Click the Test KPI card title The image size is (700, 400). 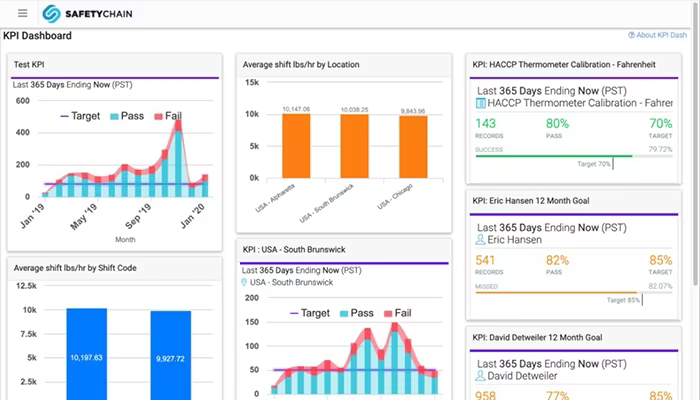click(29, 65)
